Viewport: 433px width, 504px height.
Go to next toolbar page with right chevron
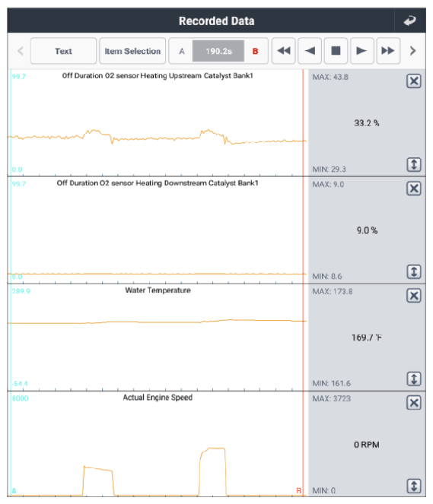(x=413, y=51)
